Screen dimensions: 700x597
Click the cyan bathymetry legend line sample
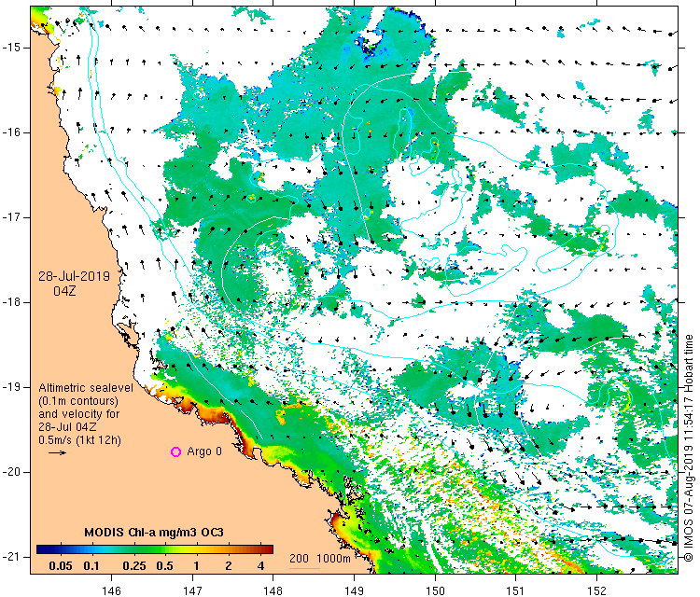pos(304,568)
